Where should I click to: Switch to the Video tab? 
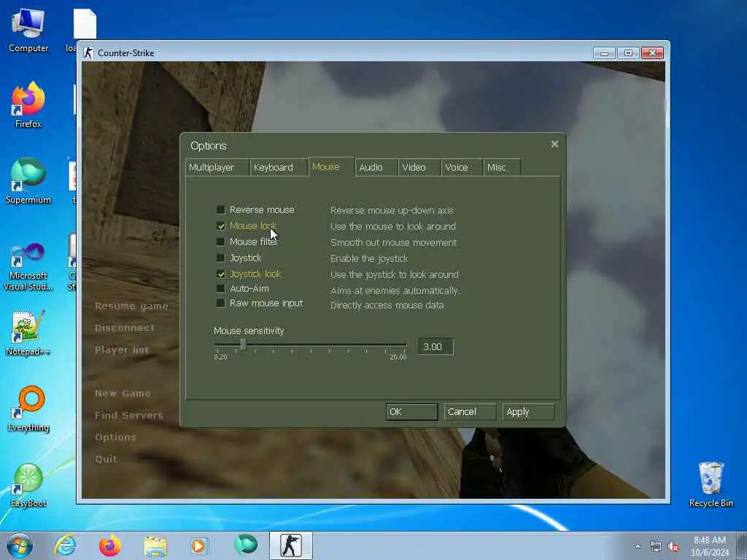tap(419, 167)
